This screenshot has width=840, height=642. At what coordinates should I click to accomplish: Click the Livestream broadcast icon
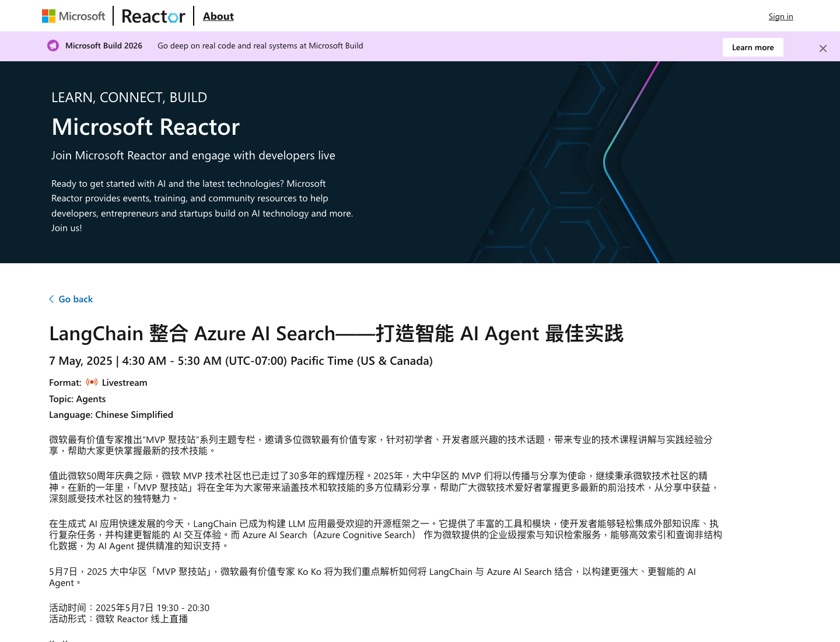click(92, 382)
